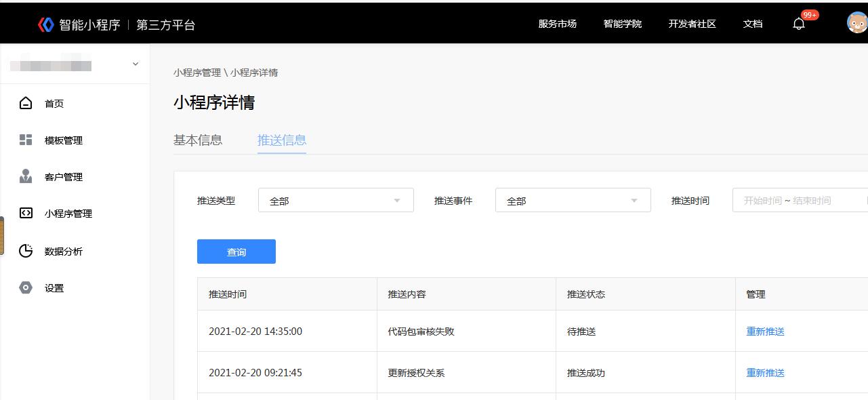Open 数据分析 label in the sidebar
Viewport: 868px width, 400px height.
[64, 252]
